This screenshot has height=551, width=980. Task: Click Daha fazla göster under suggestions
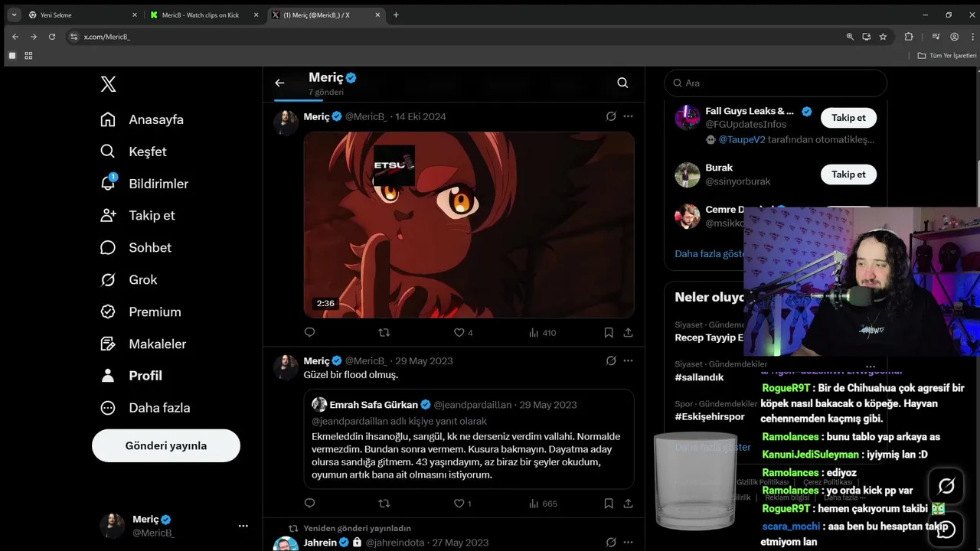point(709,254)
